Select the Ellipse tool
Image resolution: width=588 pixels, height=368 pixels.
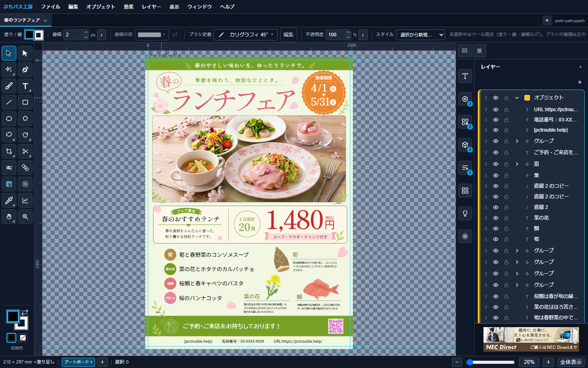9,119
